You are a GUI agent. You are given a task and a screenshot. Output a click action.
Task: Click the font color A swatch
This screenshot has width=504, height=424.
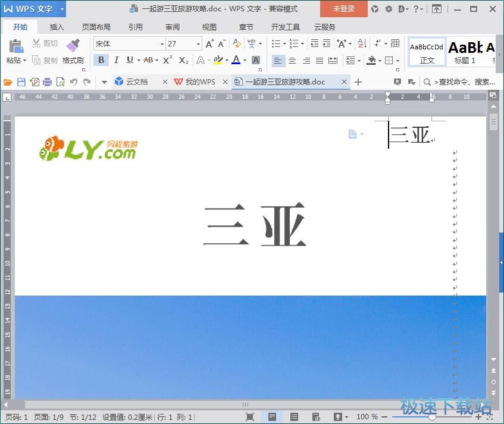click(x=236, y=60)
